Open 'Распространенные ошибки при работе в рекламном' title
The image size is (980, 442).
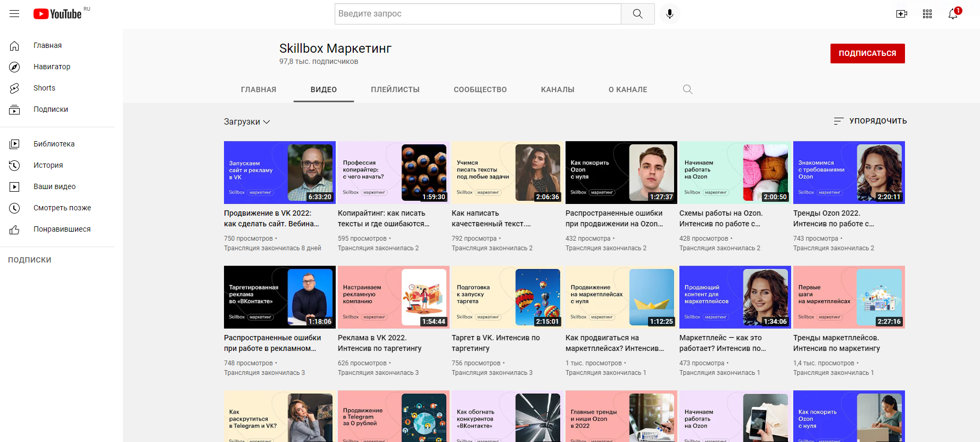(272, 343)
